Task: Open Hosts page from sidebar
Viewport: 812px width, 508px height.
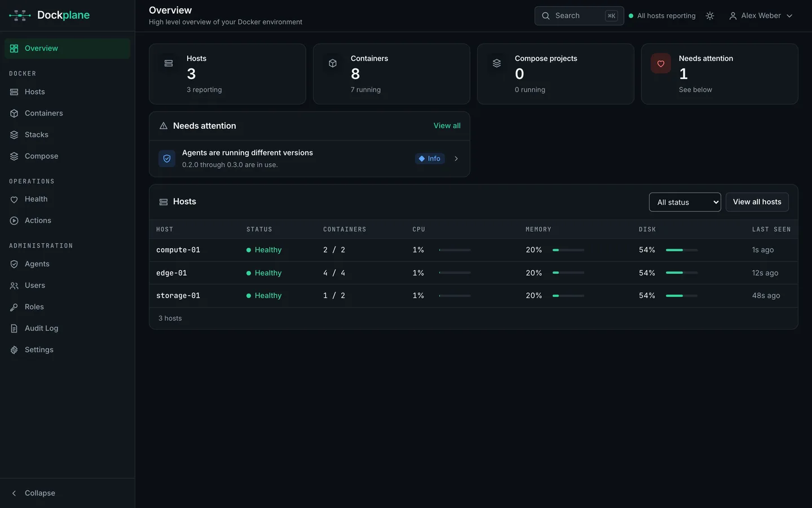Action: tap(67, 92)
